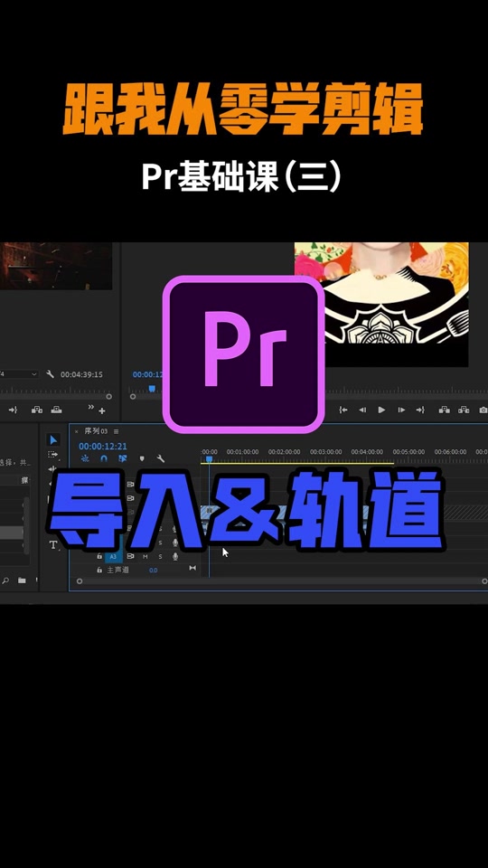Add a marker in the timeline

pyautogui.click(x=142, y=458)
